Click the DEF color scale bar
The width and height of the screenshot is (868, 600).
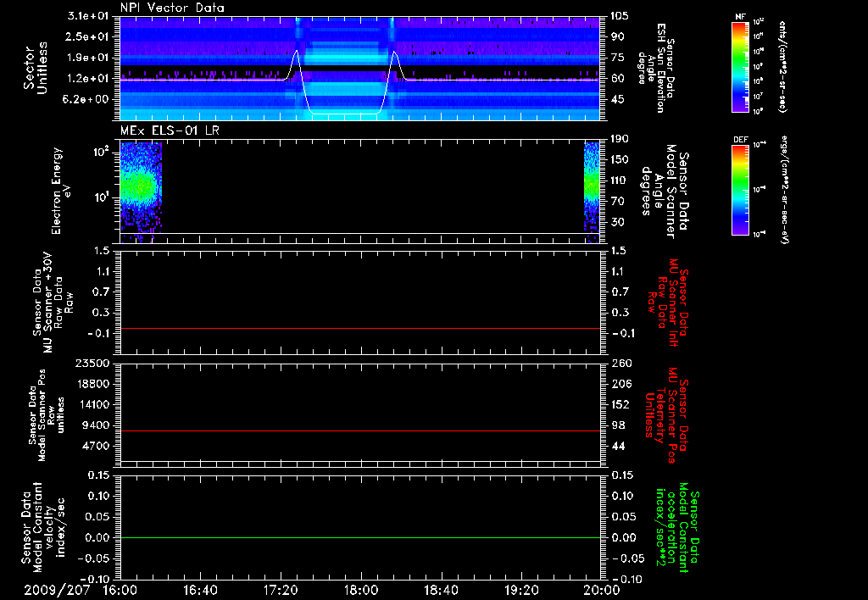click(x=740, y=190)
